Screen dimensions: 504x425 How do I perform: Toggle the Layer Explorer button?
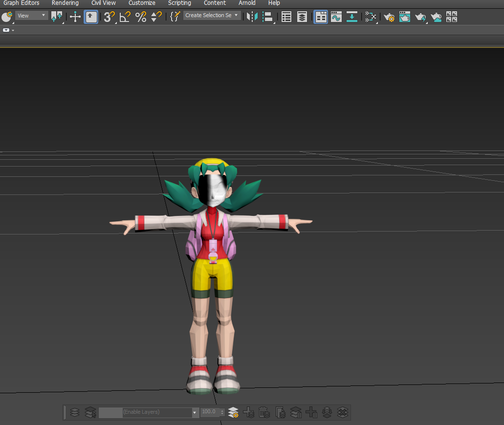[302, 17]
